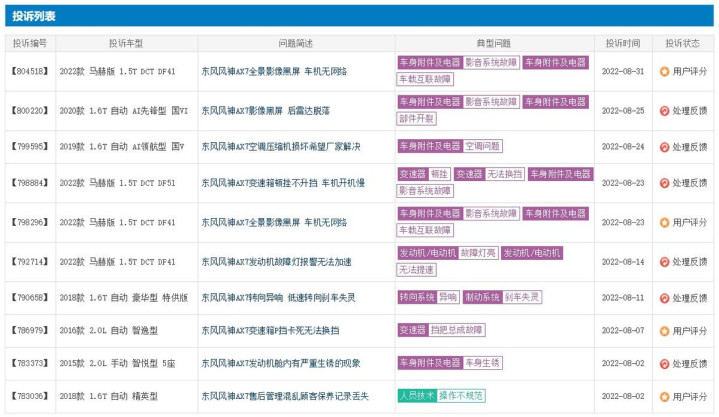Image resolution: width=719 pixels, height=417 pixels.
Task: Click the 典型问题 column header
Action: tap(494, 44)
